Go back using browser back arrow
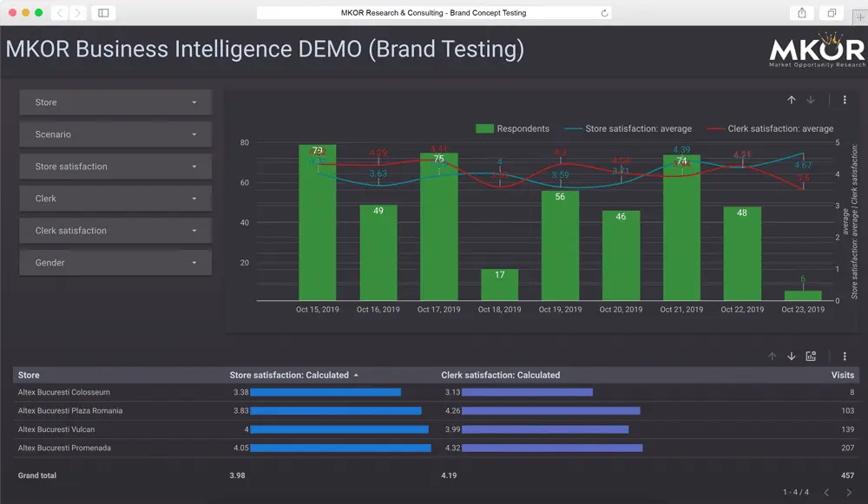Image resolution: width=868 pixels, height=504 pixels. (60, 13)
